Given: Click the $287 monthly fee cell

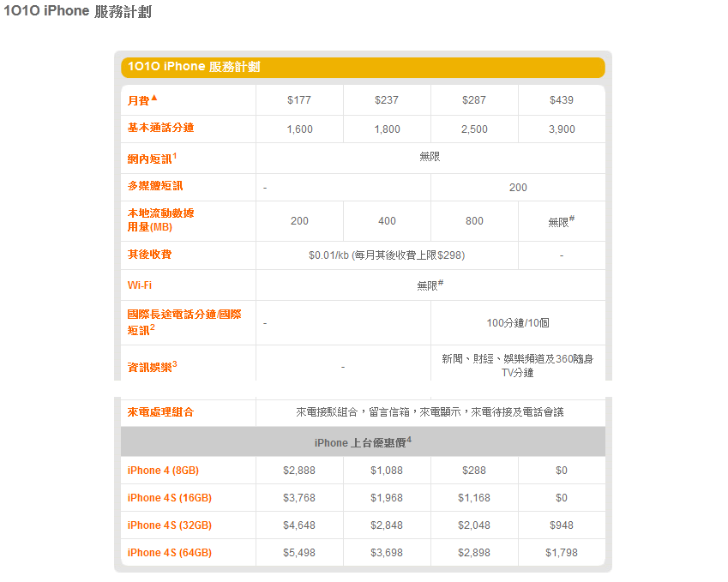Looking at the screenshot, I should (474, 100).
